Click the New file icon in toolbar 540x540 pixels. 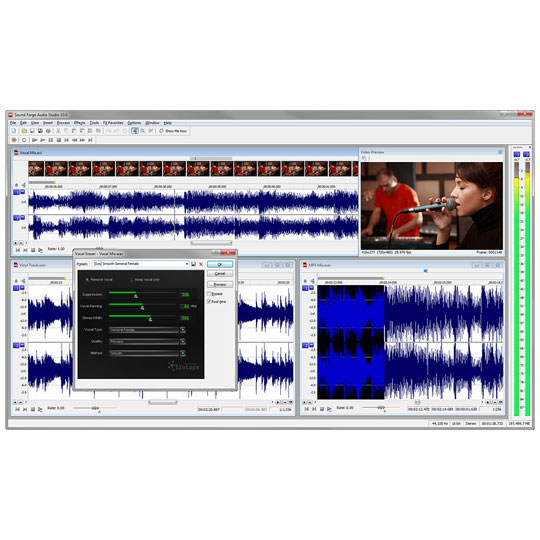click(14, 131)
